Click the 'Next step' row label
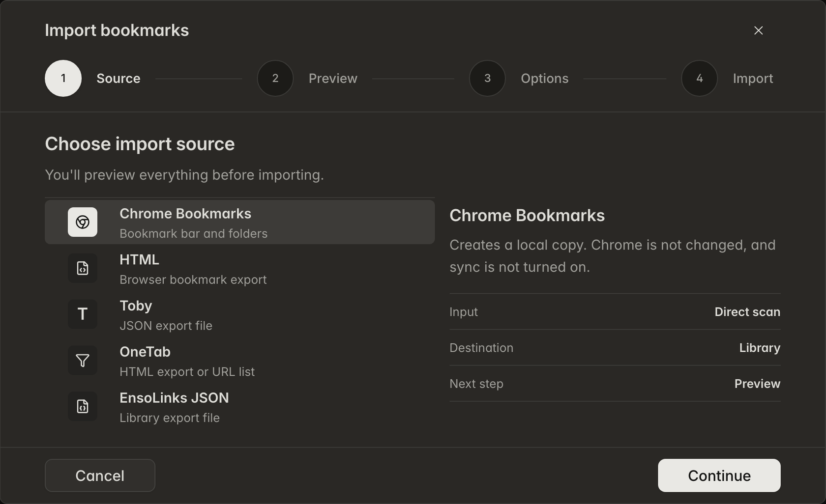 click(x=476, y=384)
